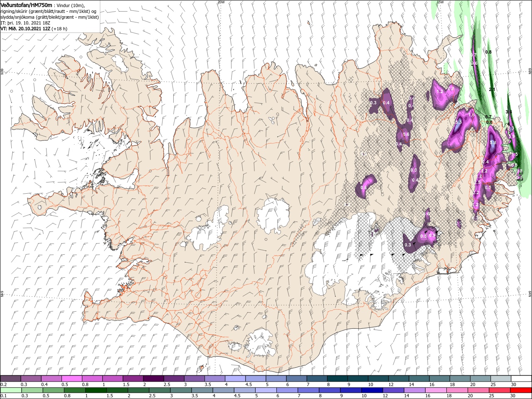The image size is (532, 399).
Task: Pick the 12 teal-gray swatch in the snow row
Action: point(398,379)
